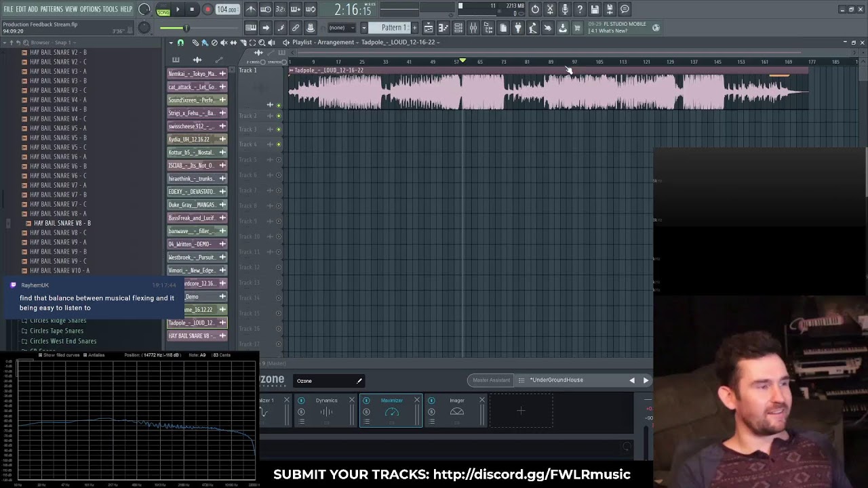Open the help question mark icon

pyautogui.click(x=580, y=9)
